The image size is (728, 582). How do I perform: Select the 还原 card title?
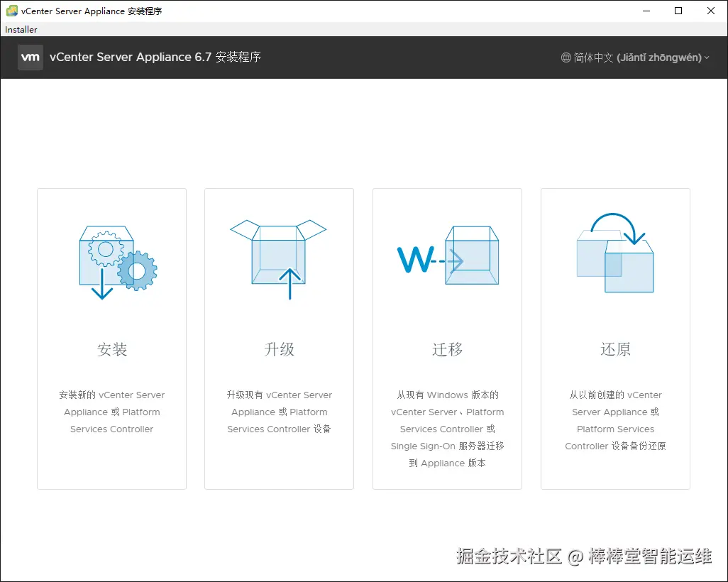pos(615,349)
